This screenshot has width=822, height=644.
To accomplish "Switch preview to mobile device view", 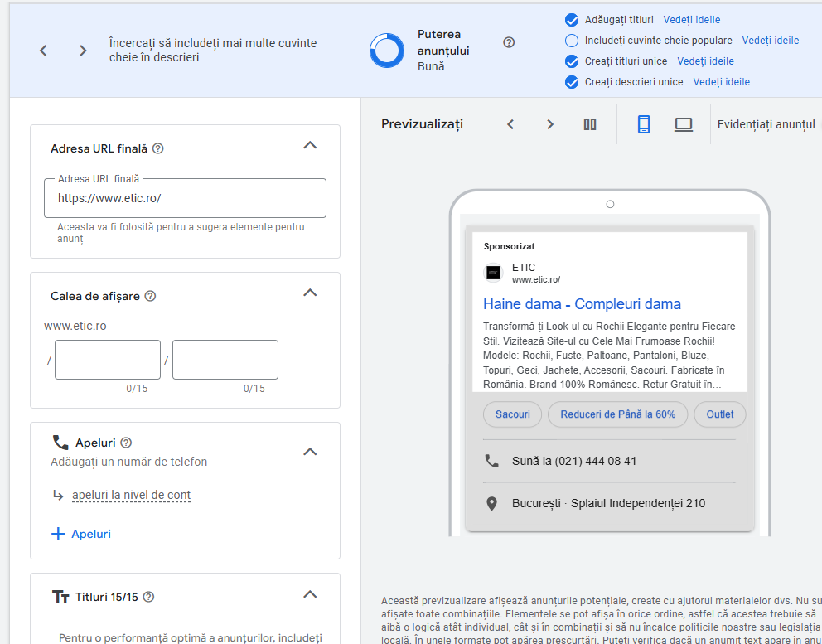I will tap(644, 124).
